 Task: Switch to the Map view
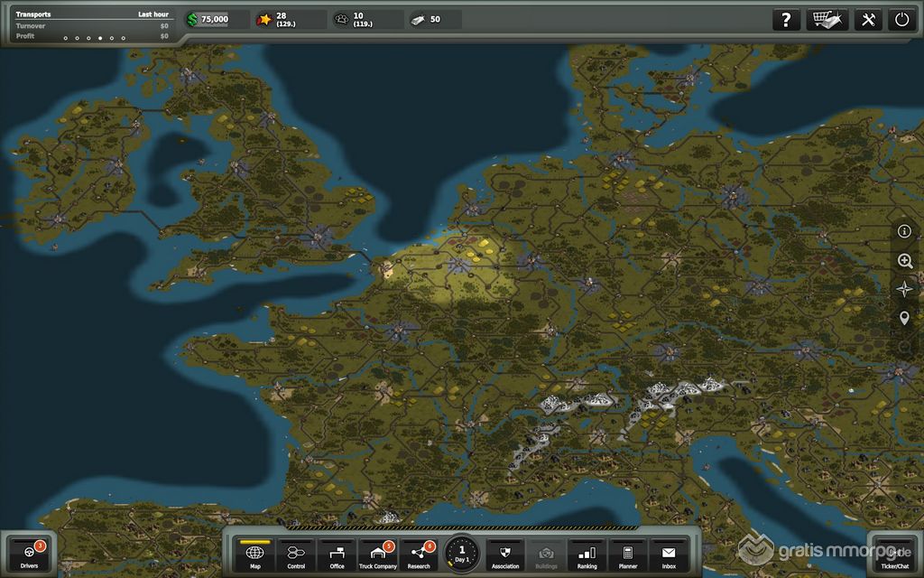point(254,555)
